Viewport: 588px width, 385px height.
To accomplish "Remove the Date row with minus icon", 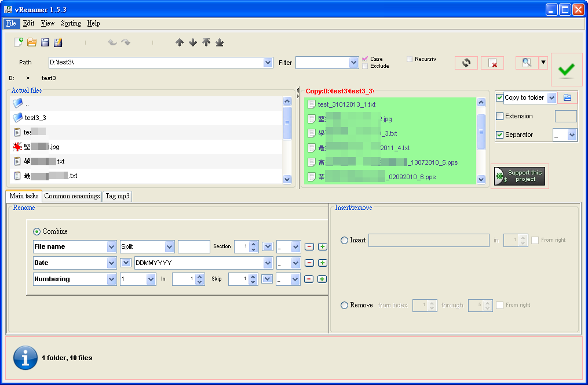I will 309,263.
